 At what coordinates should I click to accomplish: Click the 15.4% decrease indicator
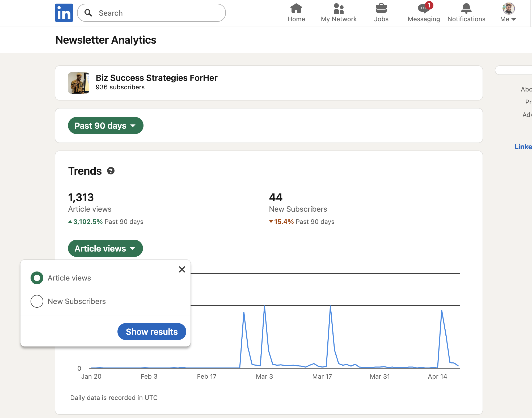281,222
